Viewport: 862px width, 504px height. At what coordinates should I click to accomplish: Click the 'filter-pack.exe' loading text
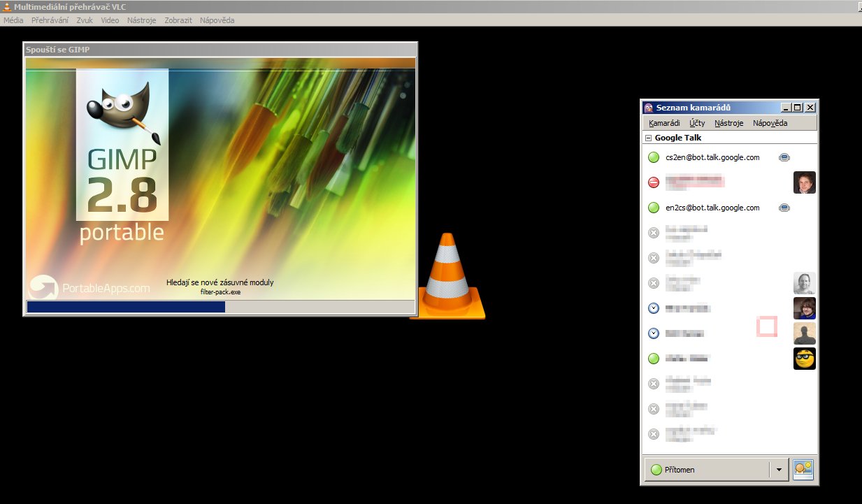(x=220, y=292)
